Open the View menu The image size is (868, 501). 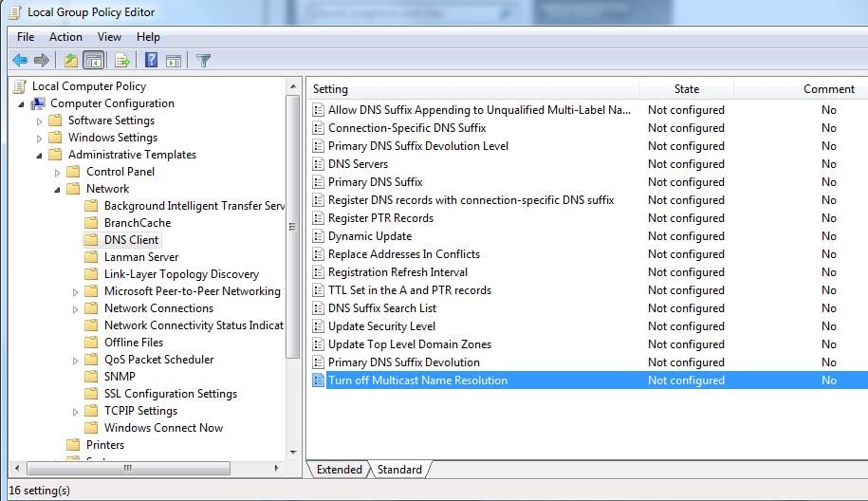pyautogui.click(x=109, y=37)
